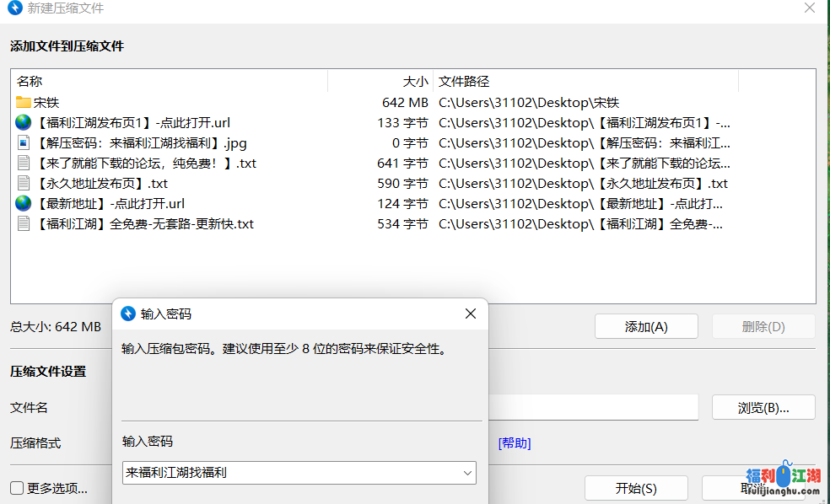
Task: Open the [帮助] link
Action: point(515,443)
